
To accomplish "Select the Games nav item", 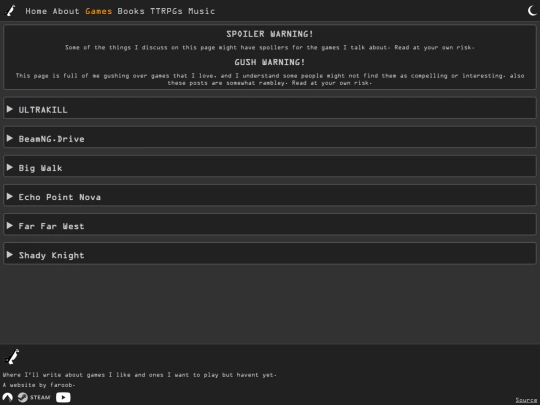I will pyautogui.click(x=98, y=11).
